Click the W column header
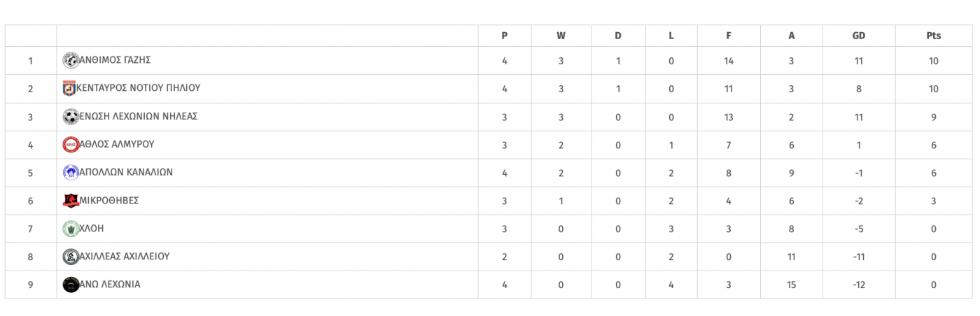The image size is (980, 316). [x=561, y=36]
